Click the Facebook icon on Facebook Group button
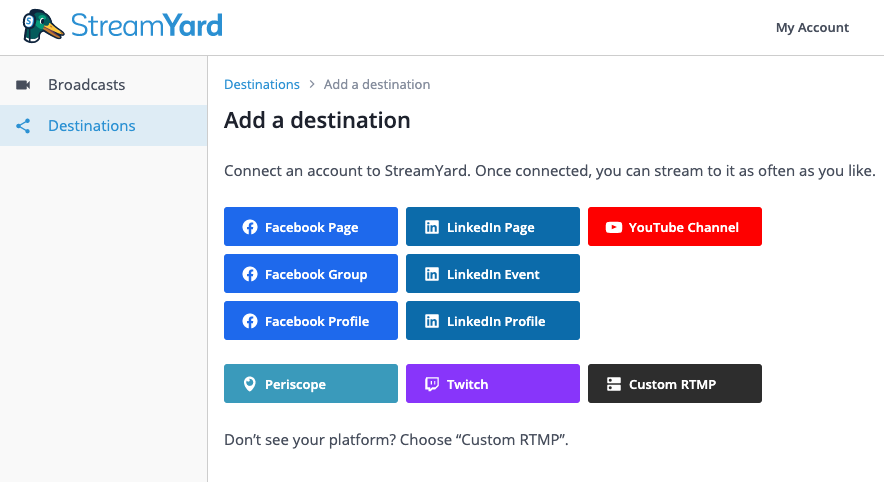884x482 pixels. click(x=250, y=274)
